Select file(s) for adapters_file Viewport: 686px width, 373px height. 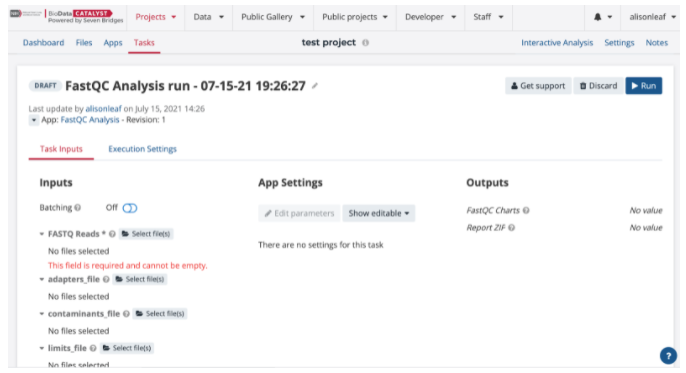(x=140, y=279)
